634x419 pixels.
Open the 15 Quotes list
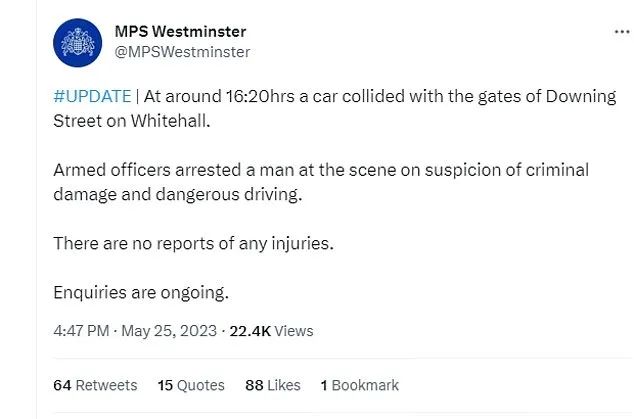191,385
